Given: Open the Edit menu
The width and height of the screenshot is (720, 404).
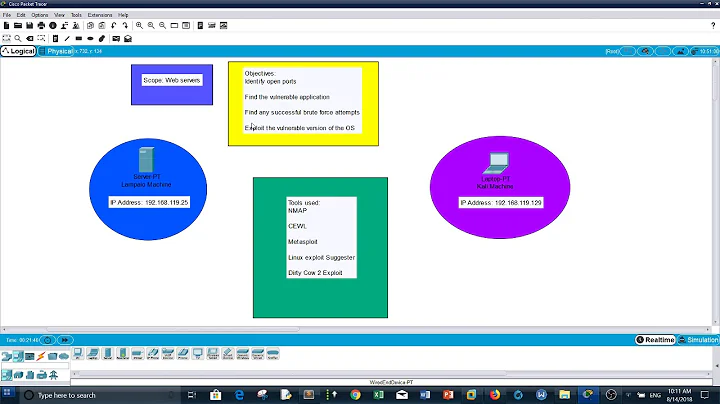Looking at the screenshot, I should 21,15.
